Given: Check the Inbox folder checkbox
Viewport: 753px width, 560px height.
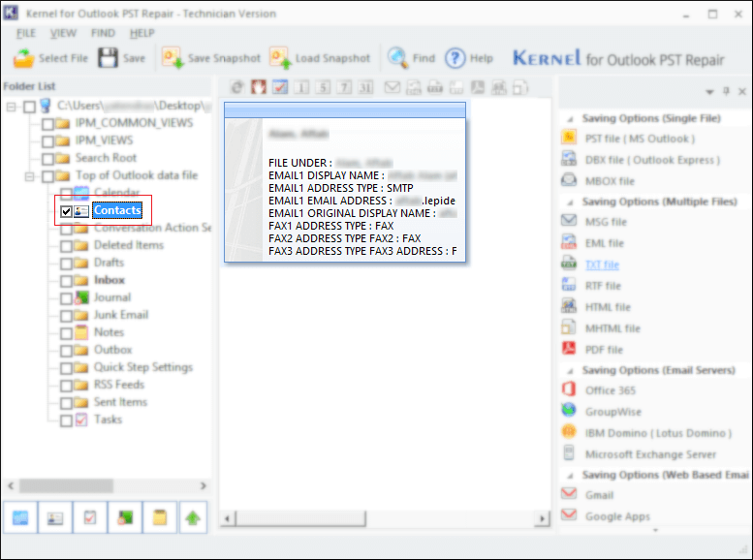Looking at the screenshot, I should pyautogui.click(x=66, y=280).
